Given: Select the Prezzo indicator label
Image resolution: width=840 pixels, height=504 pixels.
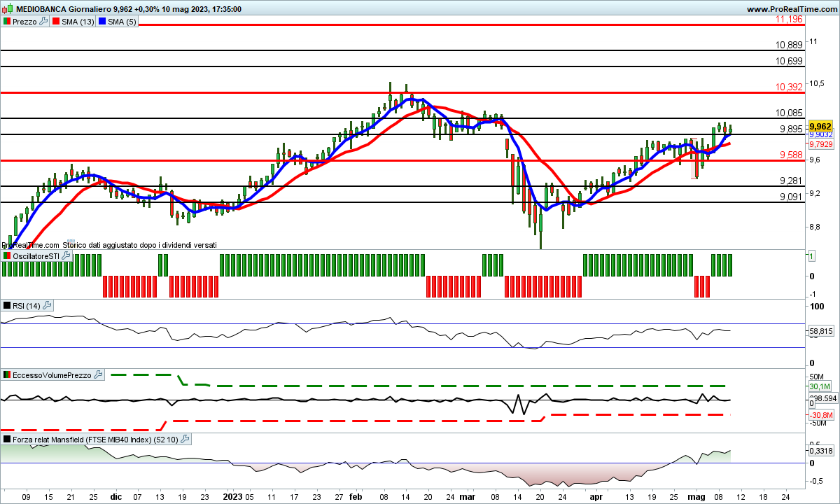Looking at the screenshot, I should (x=25, y=22).
